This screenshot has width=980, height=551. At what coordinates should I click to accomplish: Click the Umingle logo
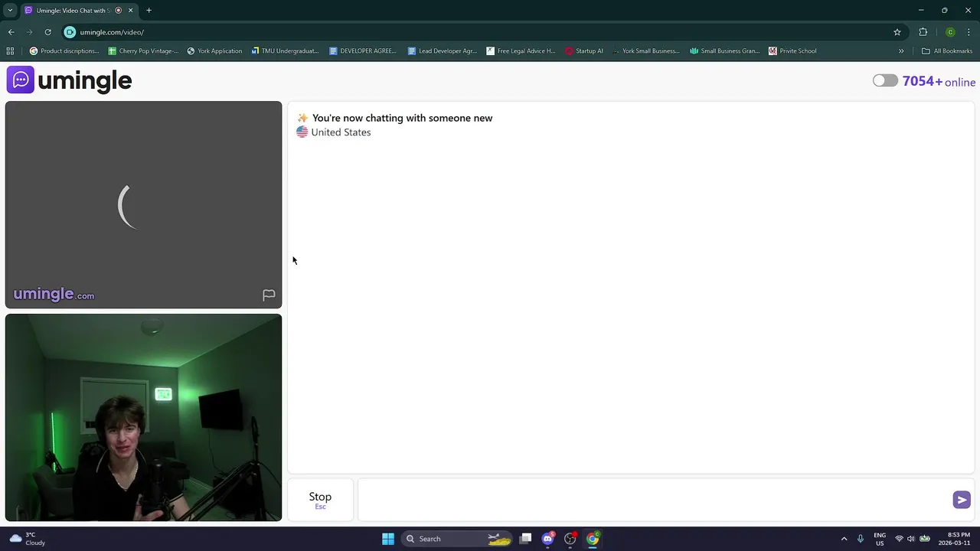(70, 80)
